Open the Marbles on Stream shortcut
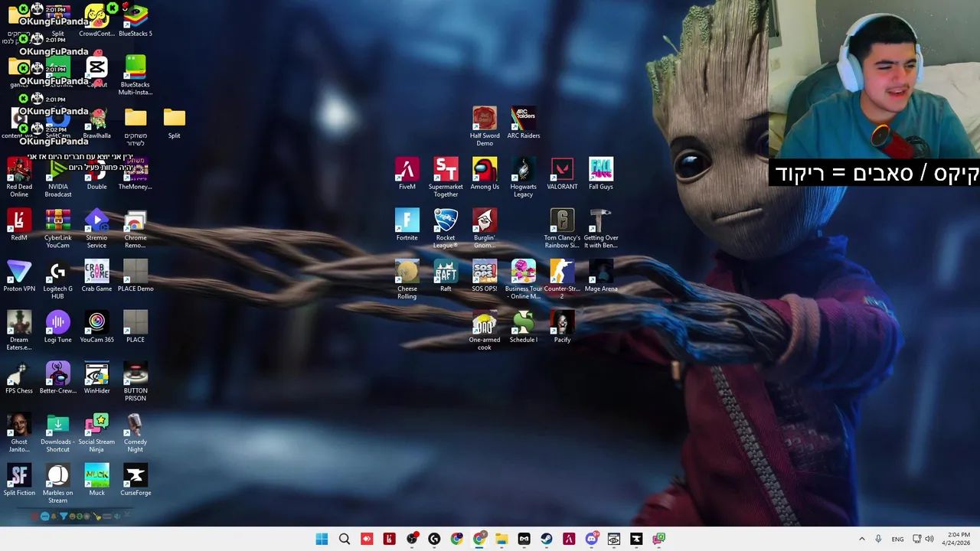980x551 pixels. pos(58,484)
